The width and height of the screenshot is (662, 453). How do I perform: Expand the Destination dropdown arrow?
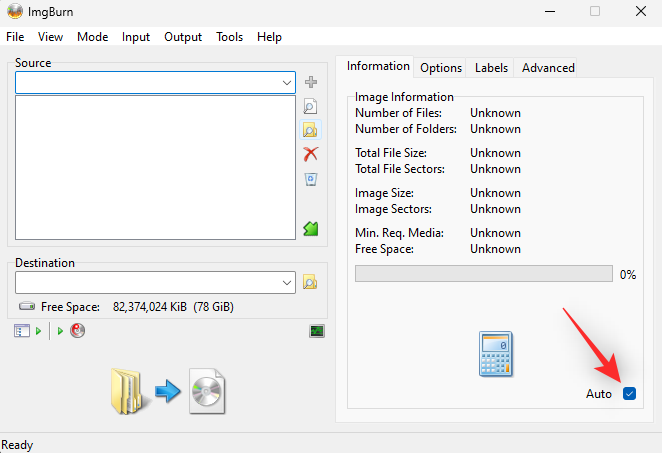[x=287, y=282]
